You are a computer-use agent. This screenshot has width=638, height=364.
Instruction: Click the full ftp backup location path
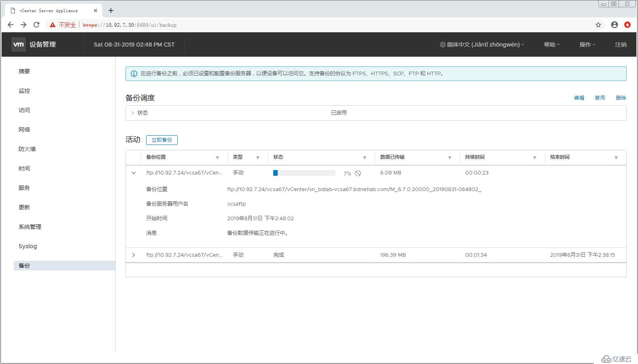coord(354,189)
